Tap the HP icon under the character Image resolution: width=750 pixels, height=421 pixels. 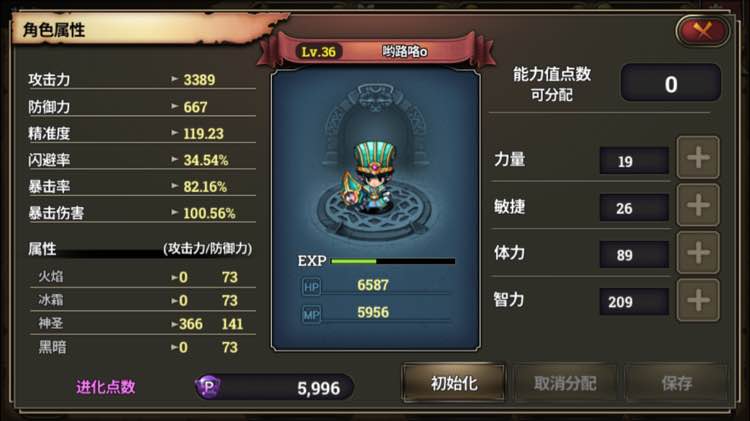[311, 287]
